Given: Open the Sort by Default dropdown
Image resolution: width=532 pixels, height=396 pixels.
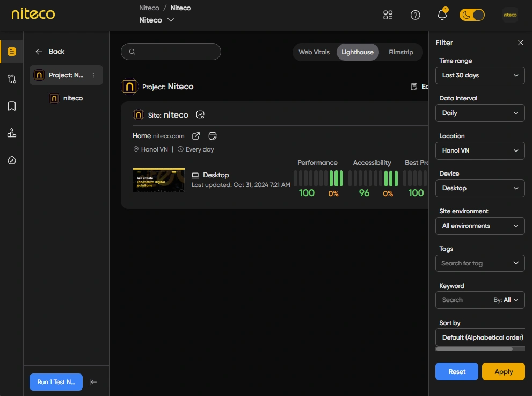Looking at the screenshot, I should point(480,337).
